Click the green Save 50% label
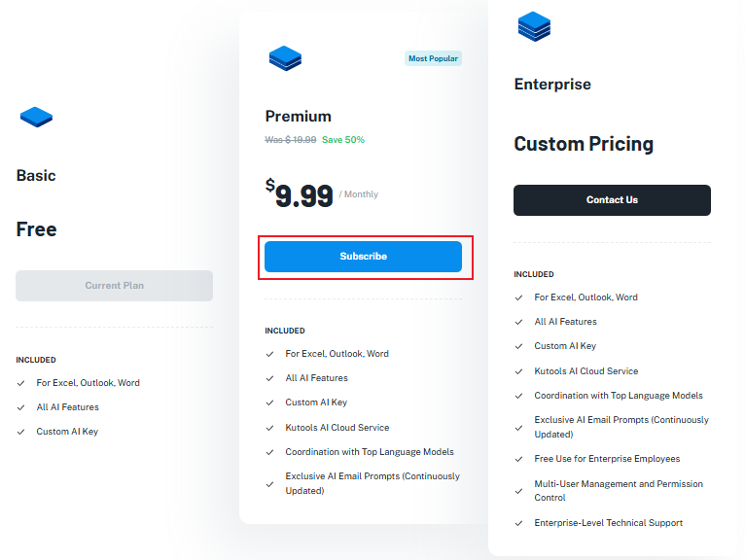 [x=343, y=140]
